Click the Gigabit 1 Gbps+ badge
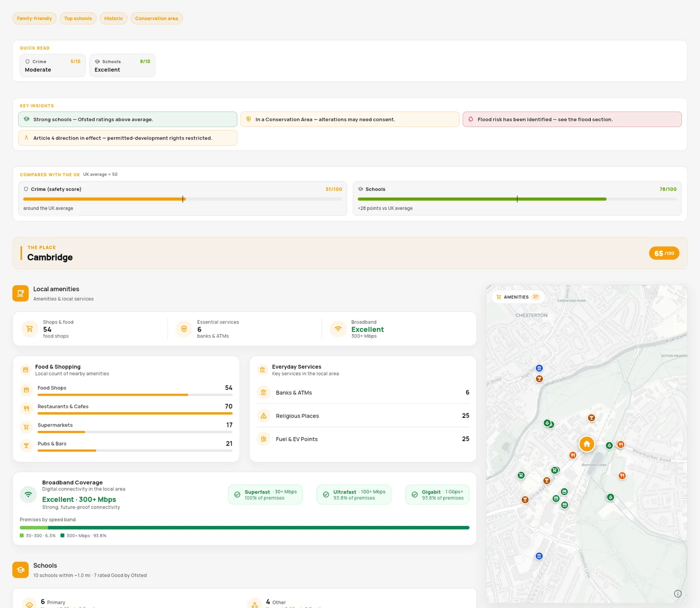 point(437,494)
